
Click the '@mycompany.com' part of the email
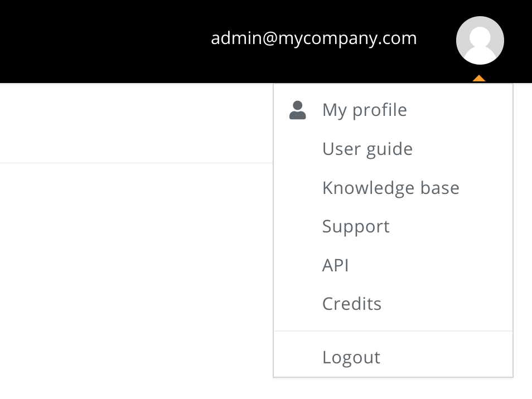click(339, 38)
